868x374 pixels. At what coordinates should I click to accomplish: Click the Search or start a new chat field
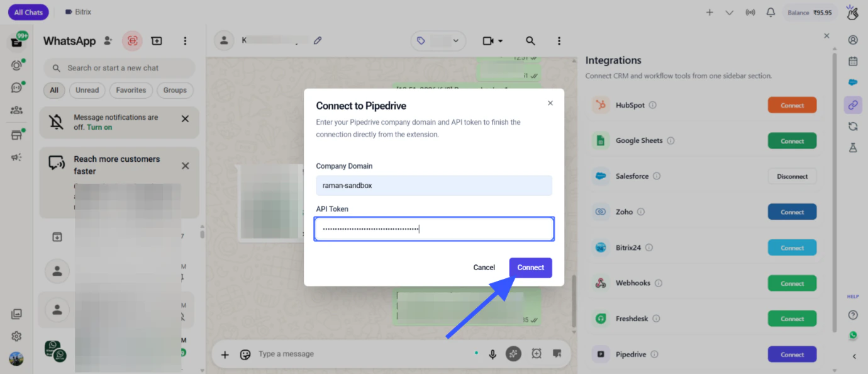tap(120, 68)
